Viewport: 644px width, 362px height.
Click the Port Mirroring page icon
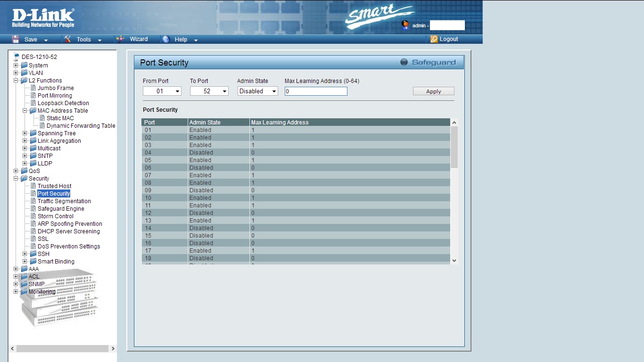pos(33,95)
